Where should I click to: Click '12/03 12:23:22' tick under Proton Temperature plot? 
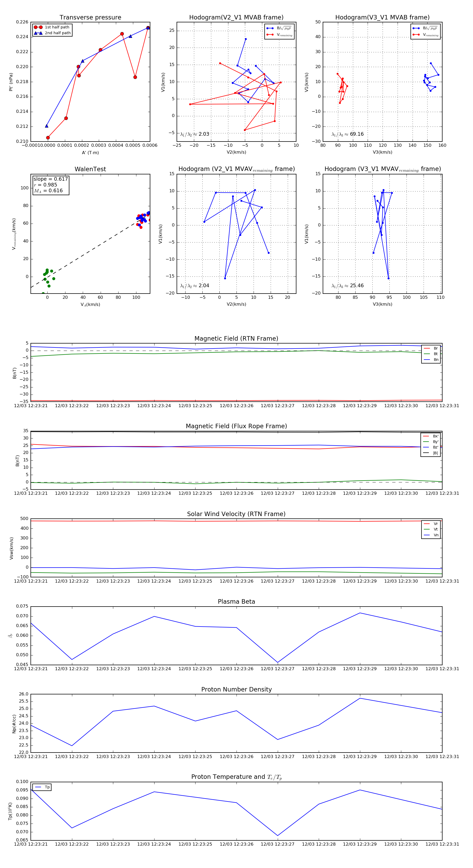click(72, 844)
